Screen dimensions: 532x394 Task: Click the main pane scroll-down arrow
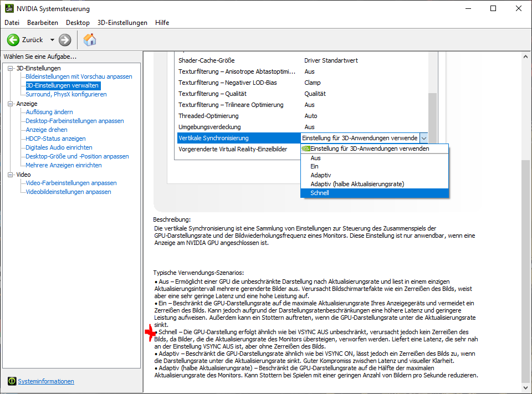(525, 387)
